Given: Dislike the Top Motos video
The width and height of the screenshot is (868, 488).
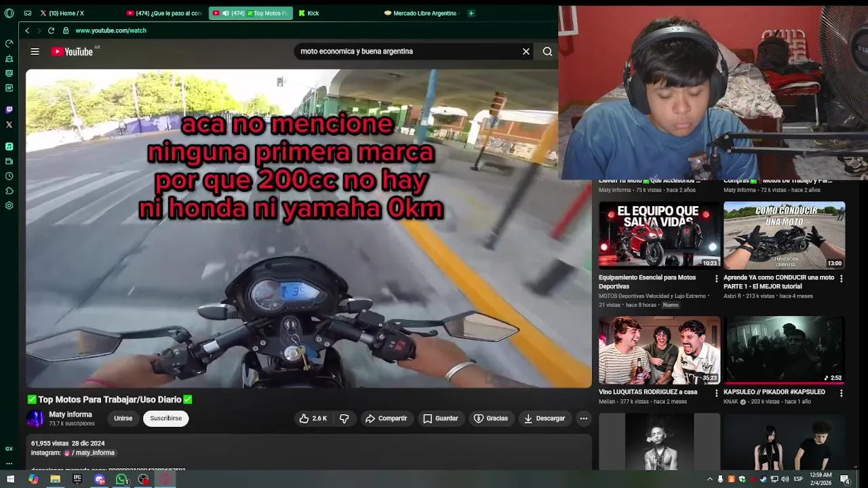Looking at the screenshot, I should [x=344, y=419].
